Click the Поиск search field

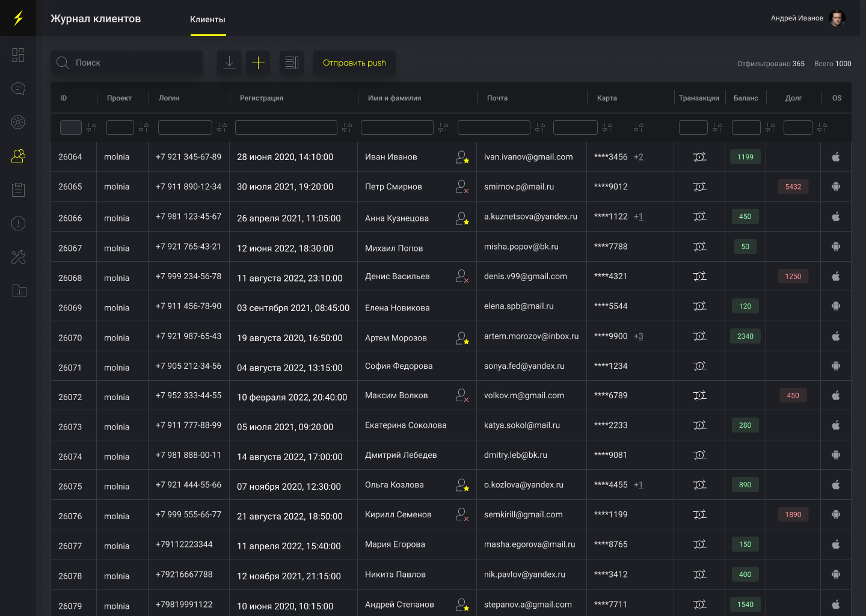[x=126, y=63]
